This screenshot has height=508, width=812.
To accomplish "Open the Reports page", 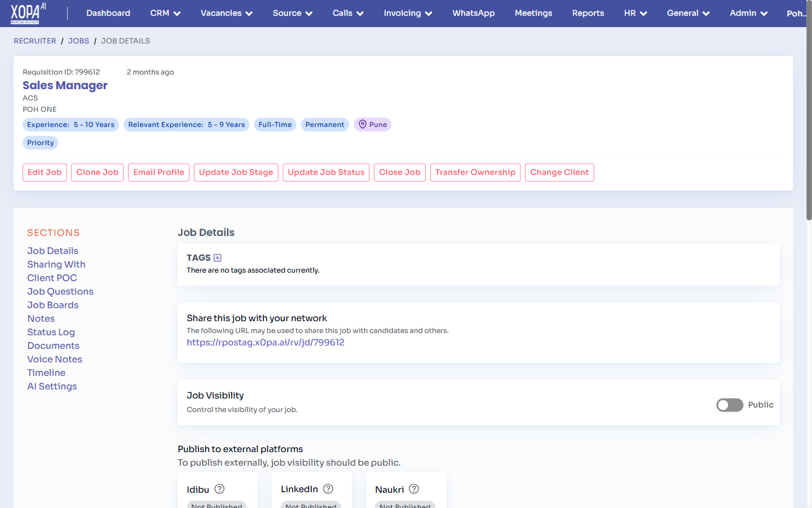I will pyautogui.click(x=588, y=13).
